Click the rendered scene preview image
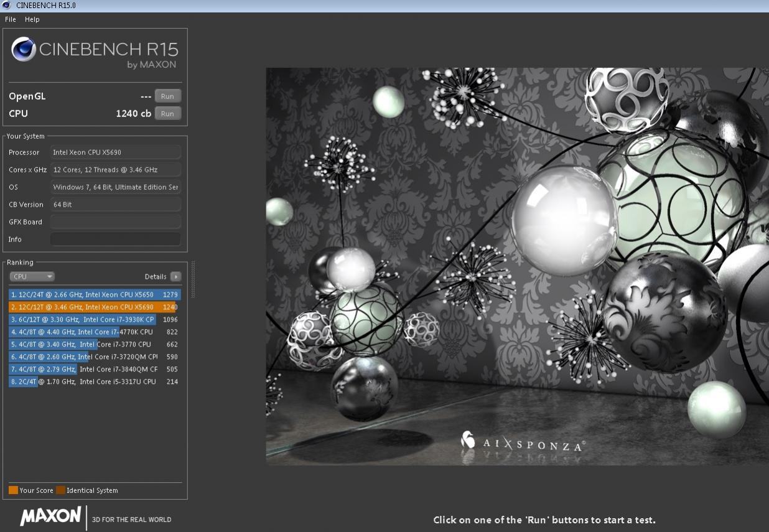Viewport: 769px width, 532px height. coord(518,266)
